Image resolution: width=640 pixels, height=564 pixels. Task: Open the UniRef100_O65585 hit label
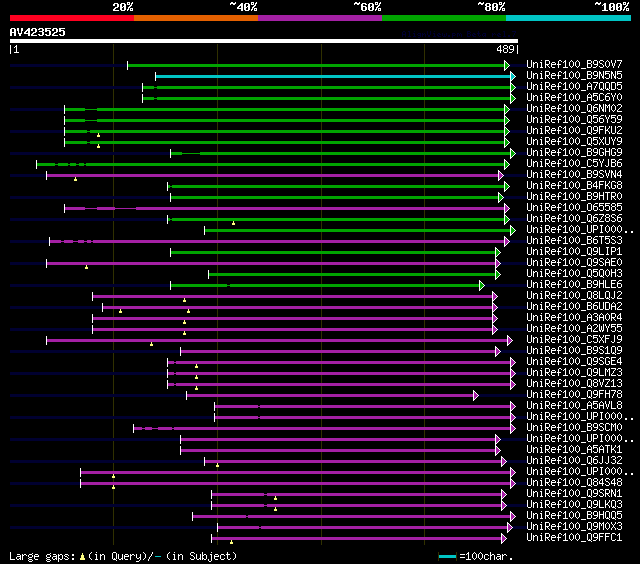574,208
